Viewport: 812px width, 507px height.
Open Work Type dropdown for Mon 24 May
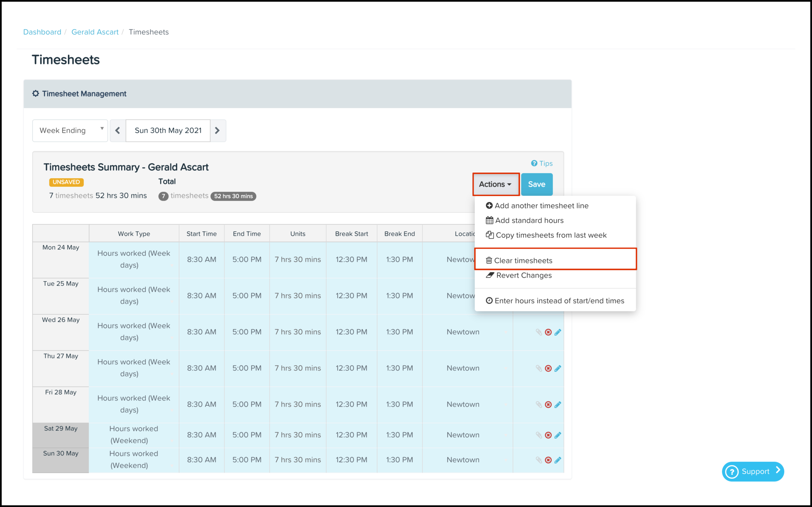tap(134, 259)
